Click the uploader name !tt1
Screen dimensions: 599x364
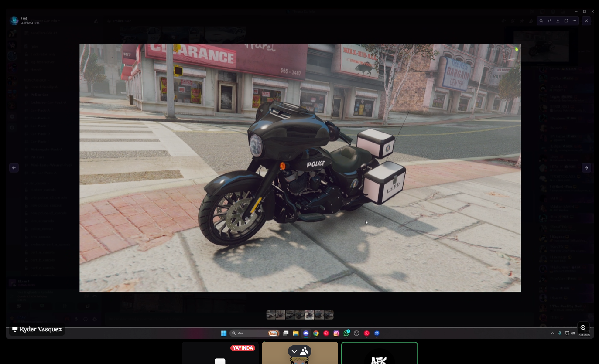pos(24,19)
